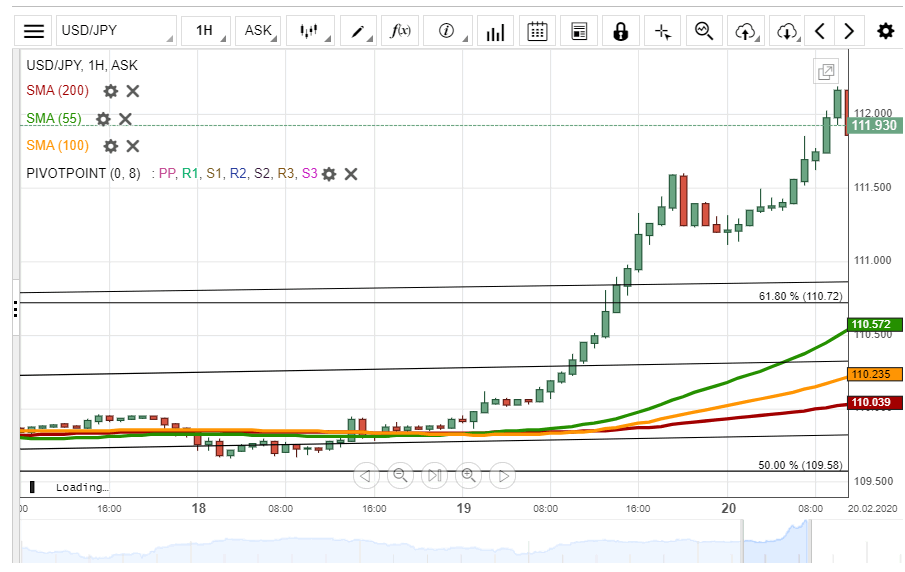The height and width of the screenshot is (572, 905).
Task: Remove the SMA (100) indicator
Action: pyautogui.click(x=133, y=146)
